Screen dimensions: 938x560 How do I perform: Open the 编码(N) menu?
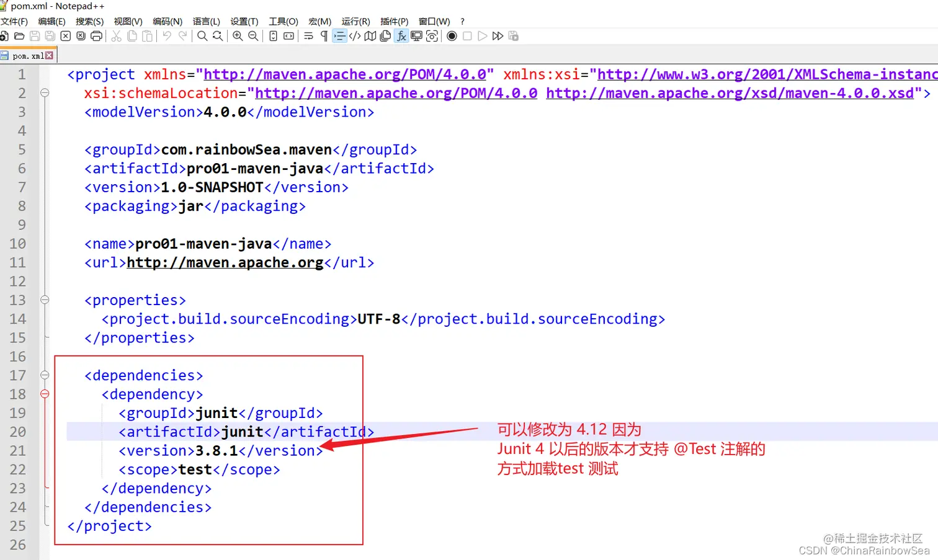(x=167, y=21)
